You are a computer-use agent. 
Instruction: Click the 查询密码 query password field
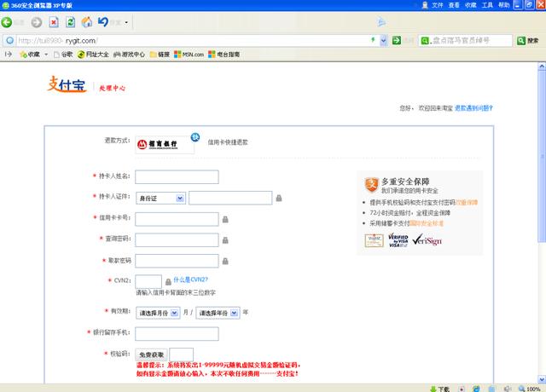click(177, 240)
